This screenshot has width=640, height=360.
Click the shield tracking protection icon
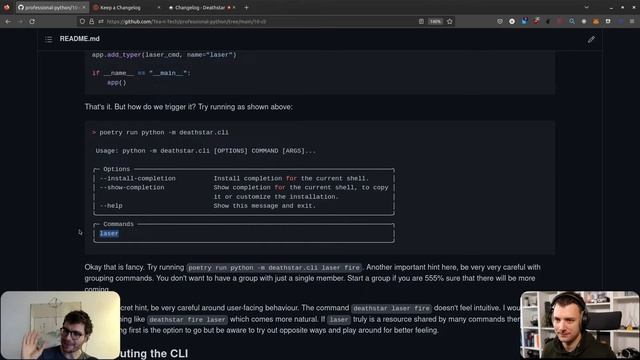click(x=82, y=21)
